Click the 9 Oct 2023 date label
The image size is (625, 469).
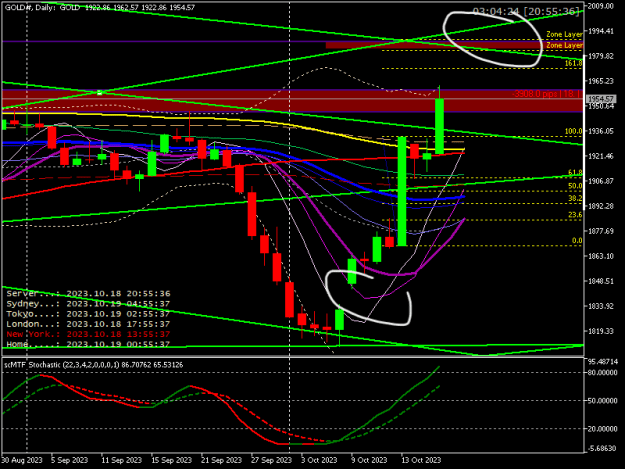click(369, 460)
